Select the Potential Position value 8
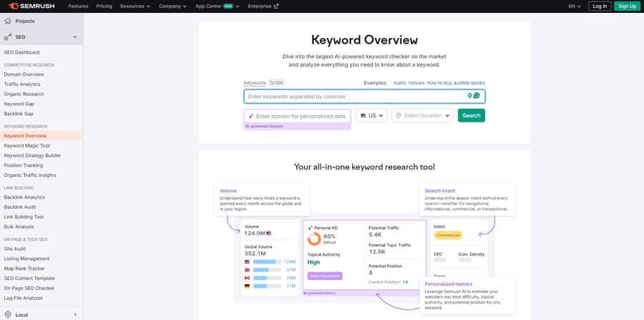Viewport: 644px width, 320px height. 371,273
